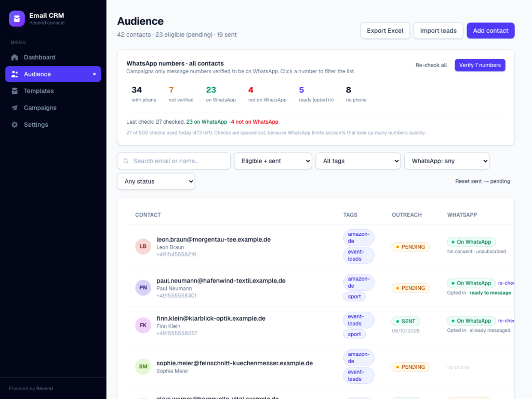
Task: Click the Search email or name field
Action: [x=174, y=161]
